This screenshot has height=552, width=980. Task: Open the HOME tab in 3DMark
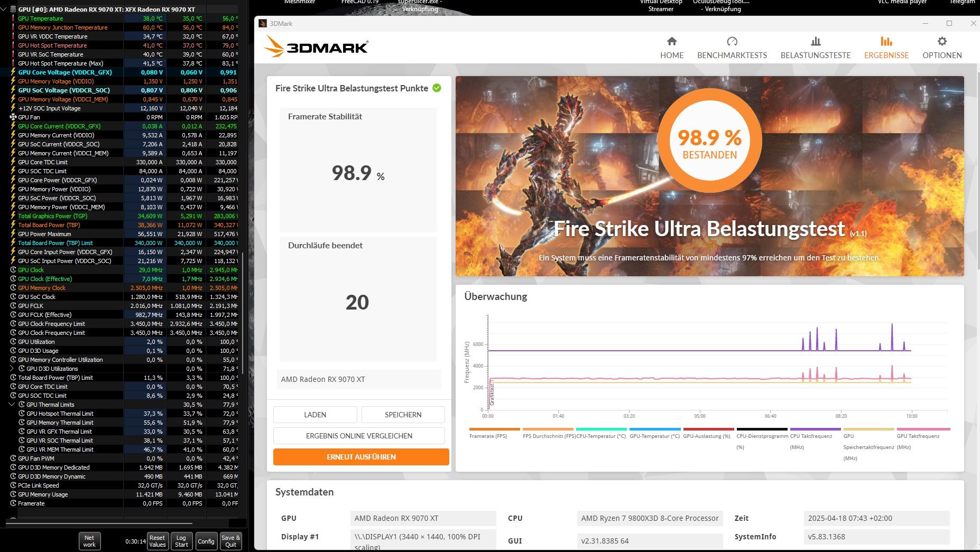[x=672, y=48]
